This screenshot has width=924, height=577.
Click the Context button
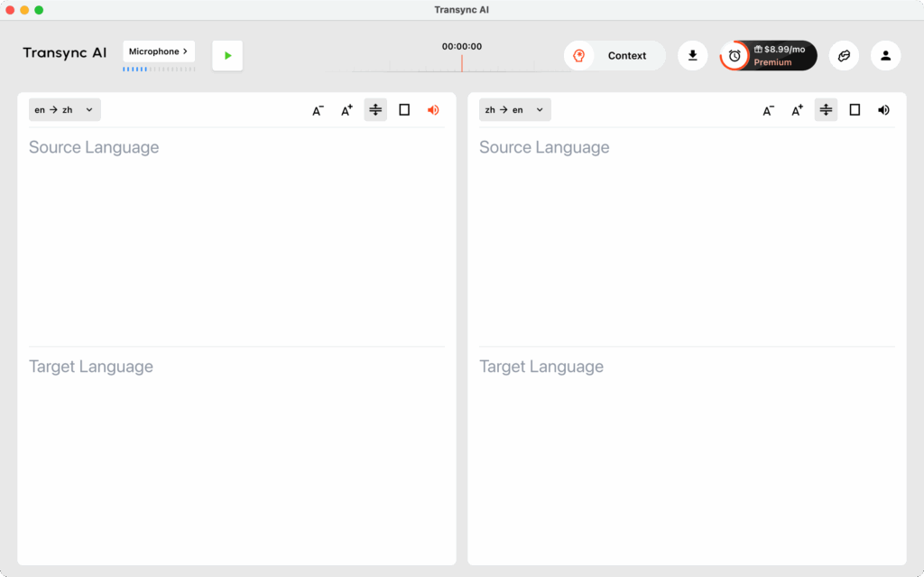pos(614,56)
